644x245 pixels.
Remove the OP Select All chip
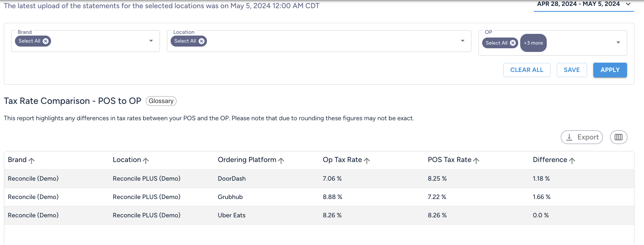(513, 43)
